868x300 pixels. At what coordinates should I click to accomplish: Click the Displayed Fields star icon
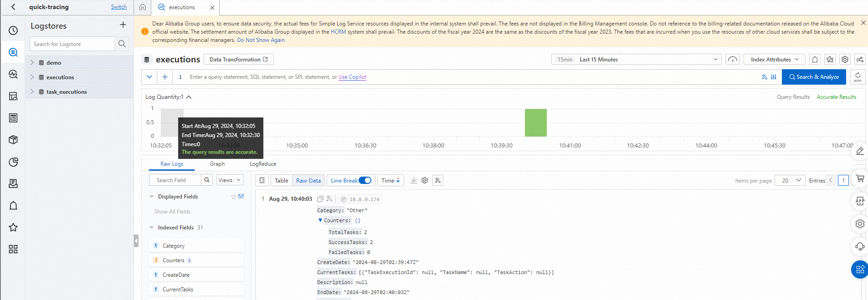pos(234,197)
